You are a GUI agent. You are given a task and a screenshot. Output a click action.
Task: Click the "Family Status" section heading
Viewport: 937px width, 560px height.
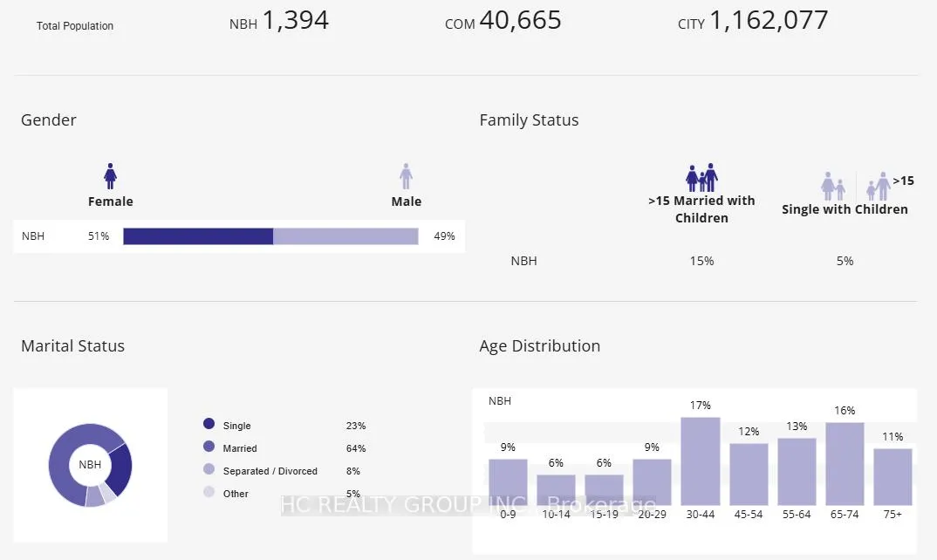[x=529, y=120]
